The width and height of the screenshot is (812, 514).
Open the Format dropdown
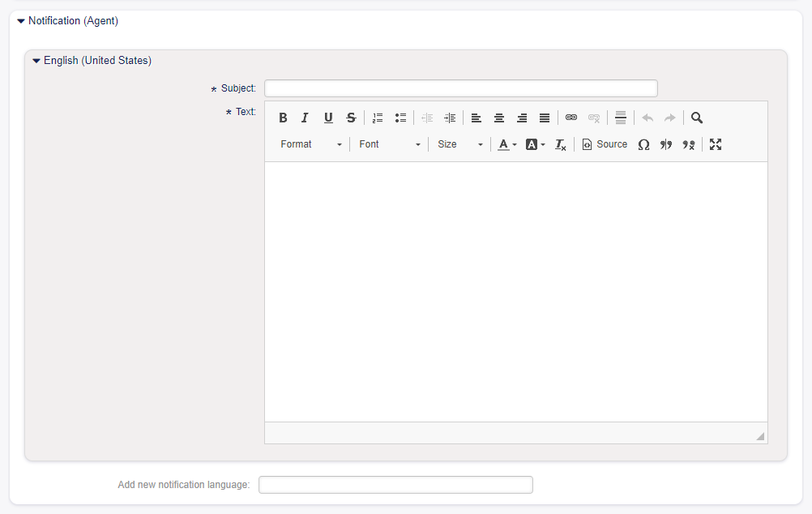pyautogui.click(x=311, y=144)
